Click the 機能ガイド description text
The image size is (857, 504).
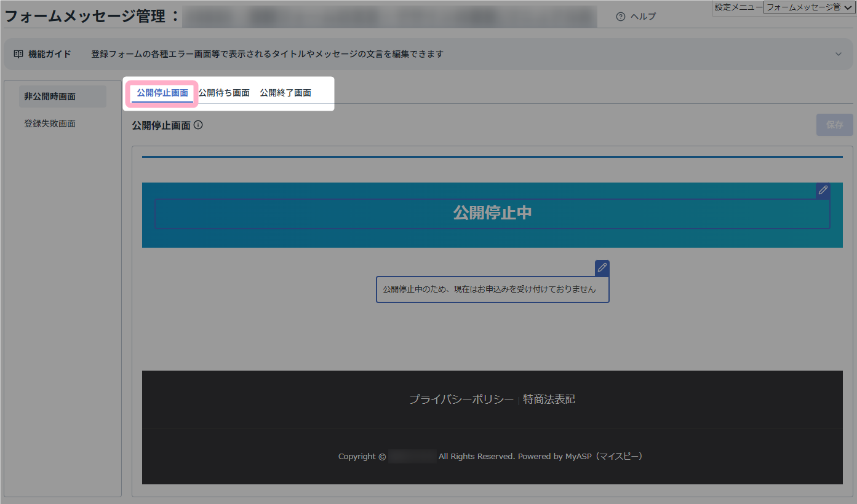point(267,54)
